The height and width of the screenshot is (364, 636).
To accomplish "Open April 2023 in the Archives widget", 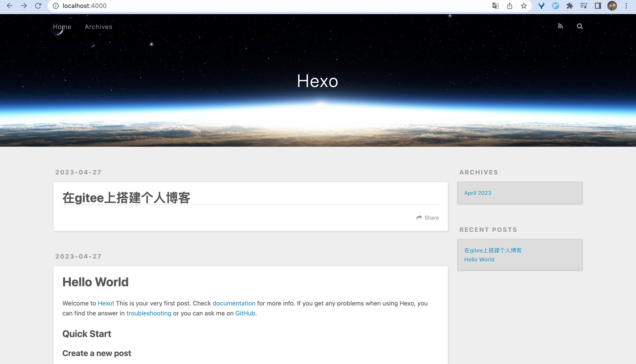I will pos(478,193).
